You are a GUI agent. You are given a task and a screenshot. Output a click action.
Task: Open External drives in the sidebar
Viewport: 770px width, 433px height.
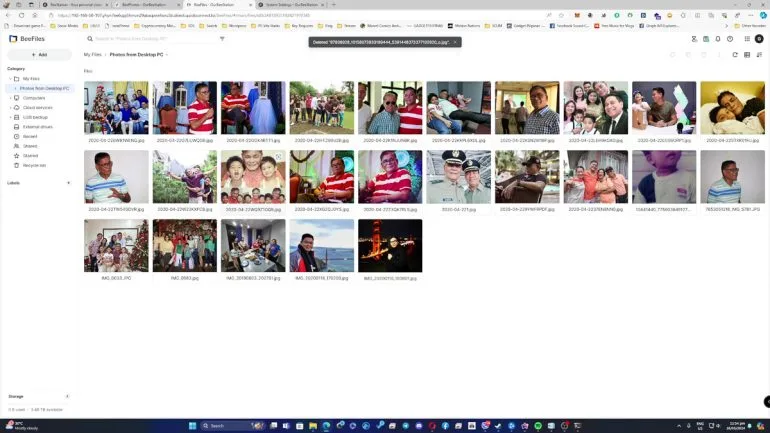pos(37,127)
